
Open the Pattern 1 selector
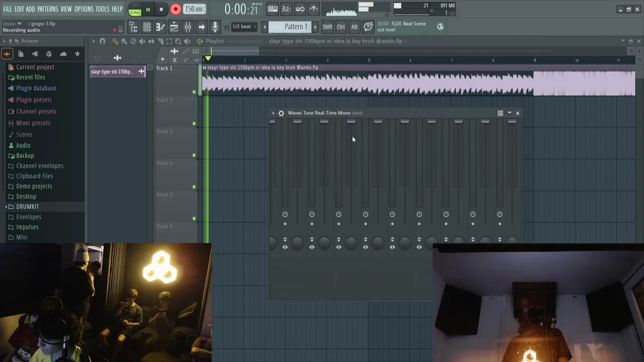click(290, 27)
